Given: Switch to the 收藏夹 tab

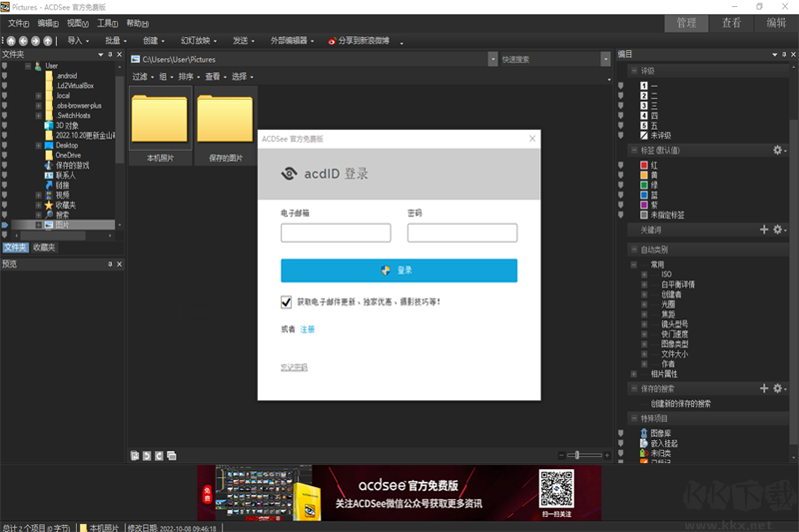Looking at the screenshot, I should (44, 248).
